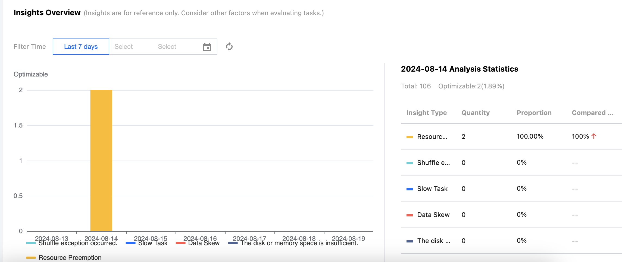Screen dimensions: 644x262
Task: Toggle disk or memory insufficient legend item
Action: 299,243
